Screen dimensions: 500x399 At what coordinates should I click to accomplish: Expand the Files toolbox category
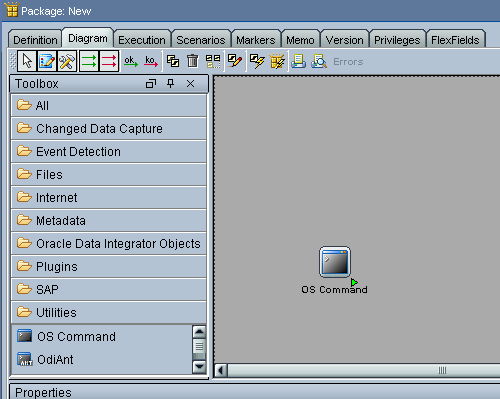click(109, 175)
